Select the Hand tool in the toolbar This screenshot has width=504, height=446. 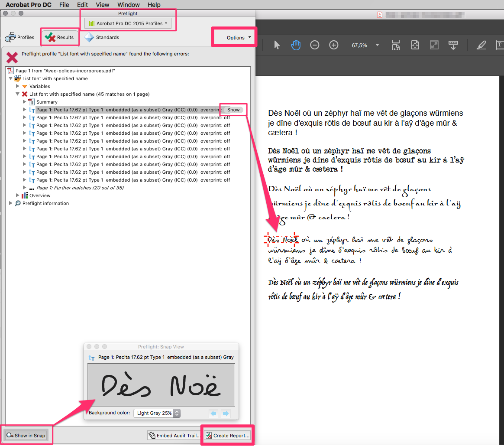pyautogui.click(x=296, y=45)
